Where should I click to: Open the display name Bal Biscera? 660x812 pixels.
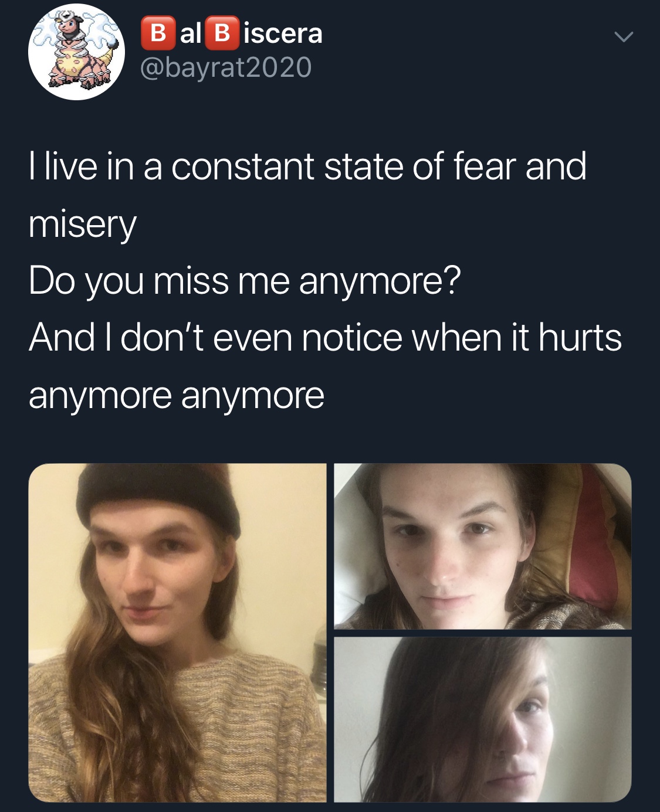tap(232, 33)
